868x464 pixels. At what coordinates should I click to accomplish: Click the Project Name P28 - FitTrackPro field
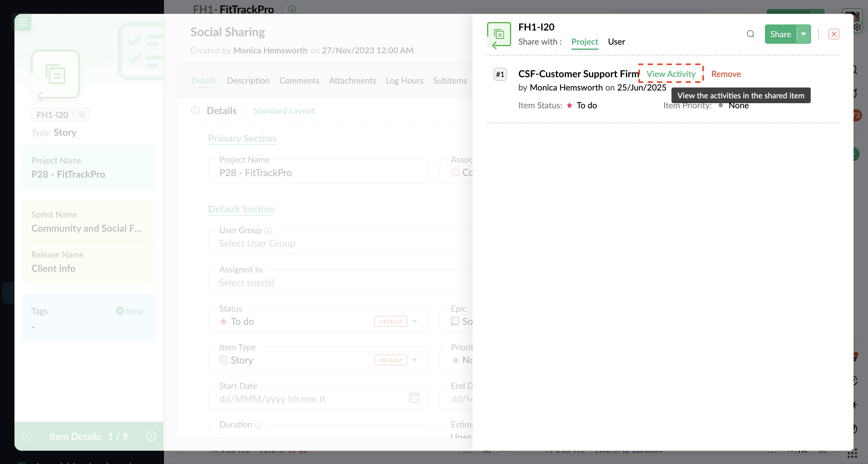(x=317, y=172)
